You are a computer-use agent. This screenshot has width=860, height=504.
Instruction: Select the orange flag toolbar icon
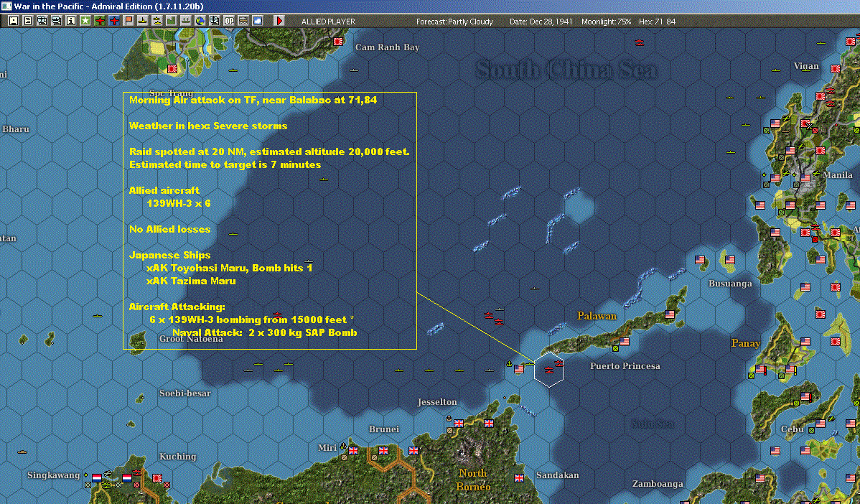coord(128,21)
